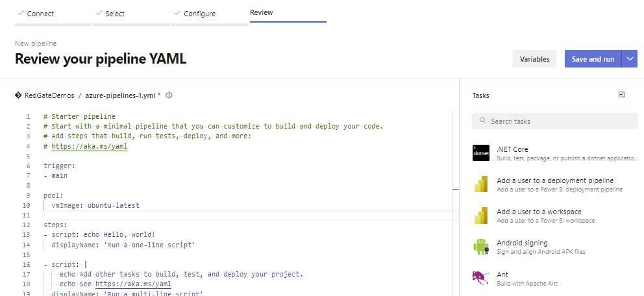The image size is (644, 296).
Task: Click the rename icon beside azure-pipelines-1.yml
Action: 169,95
